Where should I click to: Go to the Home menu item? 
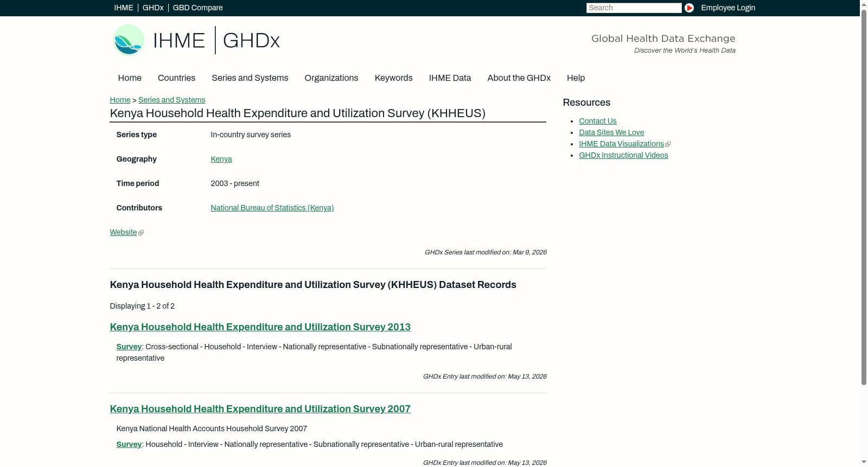[x=130, y=78]
